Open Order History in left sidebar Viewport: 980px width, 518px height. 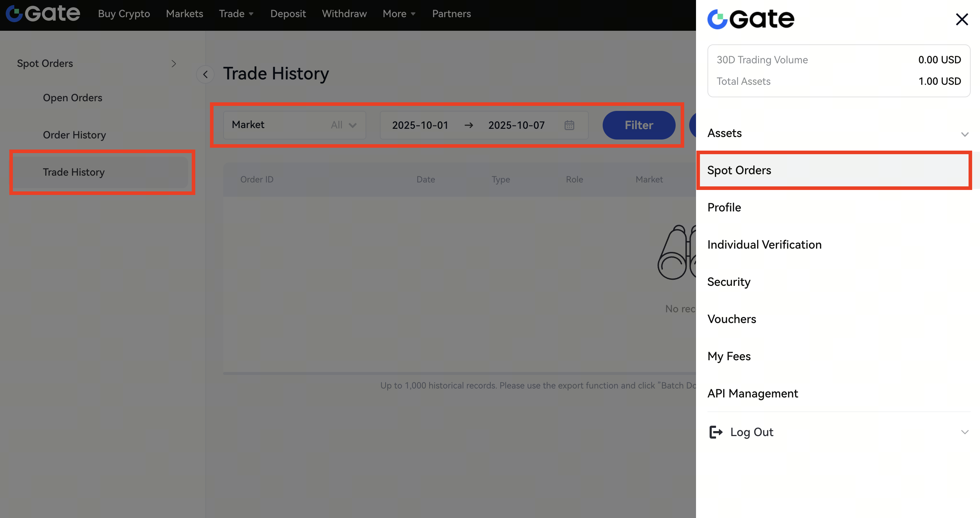click(74, 135)
